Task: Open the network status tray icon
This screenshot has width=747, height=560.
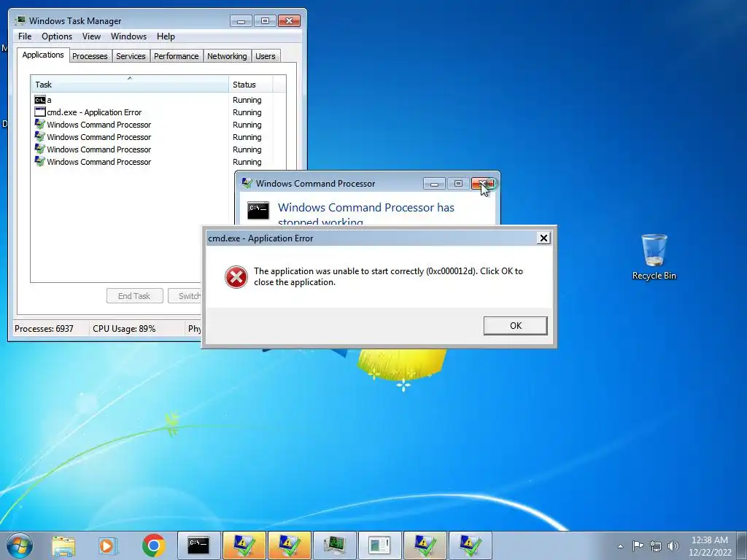Action: [x=656, y=546]
